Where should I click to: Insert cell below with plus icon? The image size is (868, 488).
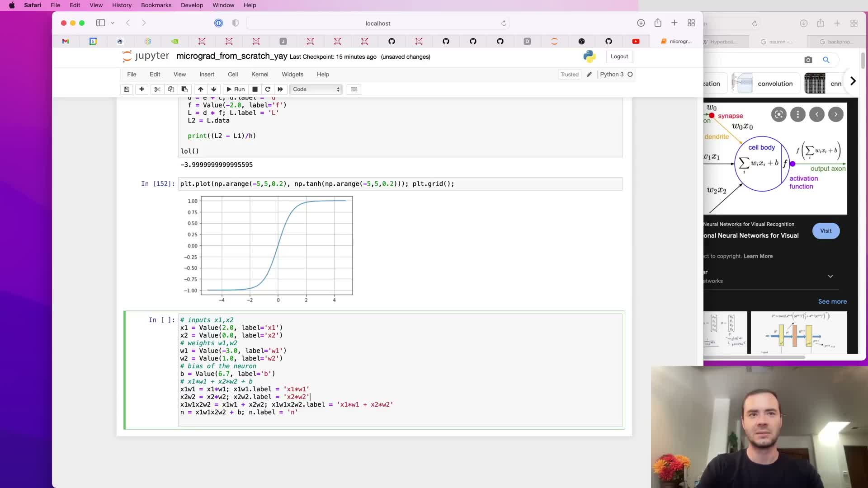[142, 89]
